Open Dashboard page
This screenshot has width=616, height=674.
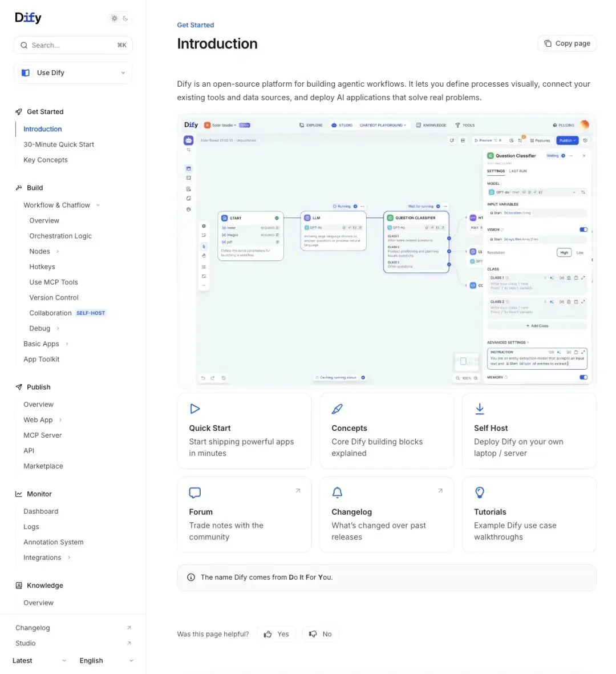pyautogui.click(x=41, y=511)
